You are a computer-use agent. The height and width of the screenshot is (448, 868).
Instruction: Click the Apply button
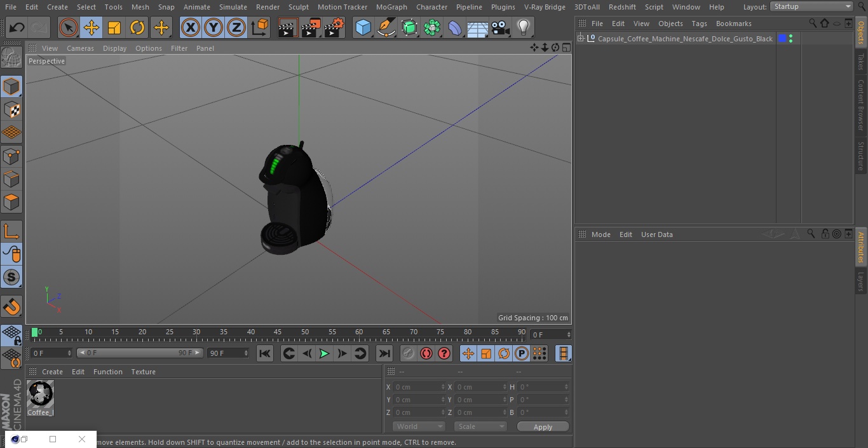coord(543,427)
